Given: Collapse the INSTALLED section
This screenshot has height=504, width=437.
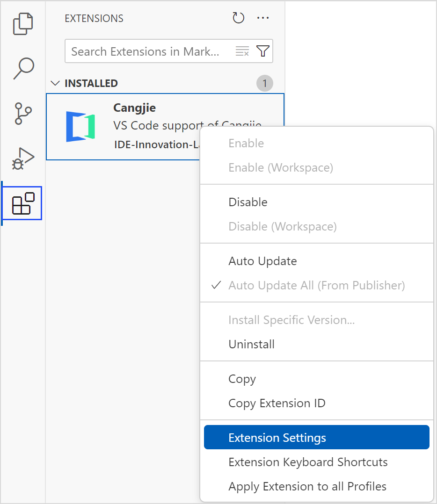Looking at the screenshot, I should 56,83.
